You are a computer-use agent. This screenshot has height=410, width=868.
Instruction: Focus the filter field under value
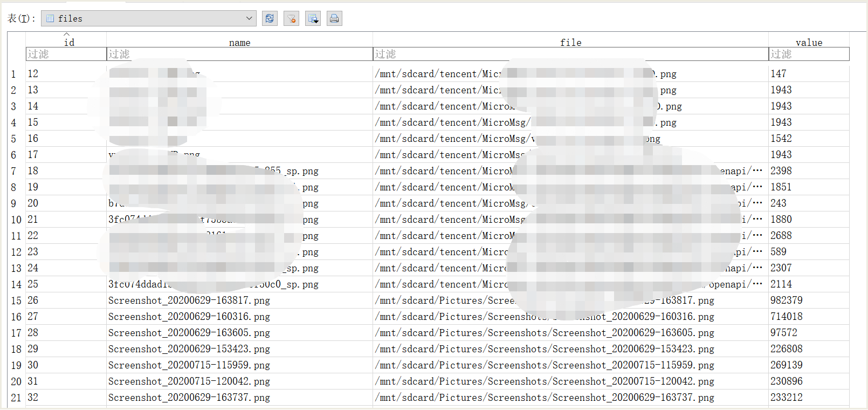click(809, 54)
